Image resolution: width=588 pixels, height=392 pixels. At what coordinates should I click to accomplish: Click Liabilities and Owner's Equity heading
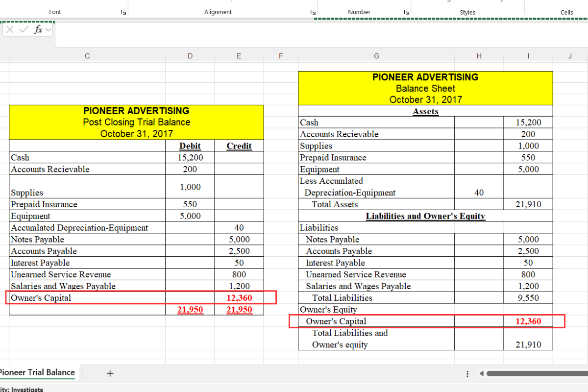pyautogui.click(x=425, y=216)
